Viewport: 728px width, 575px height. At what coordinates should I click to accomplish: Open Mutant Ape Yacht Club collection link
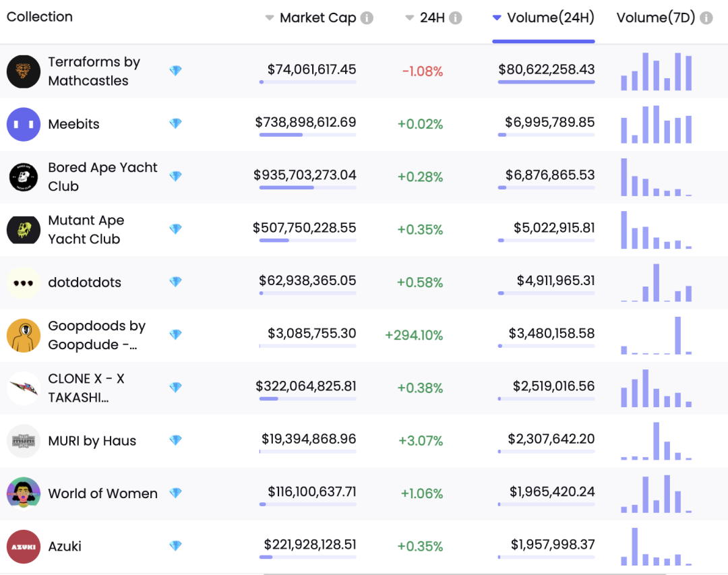(x=86, y=229)
